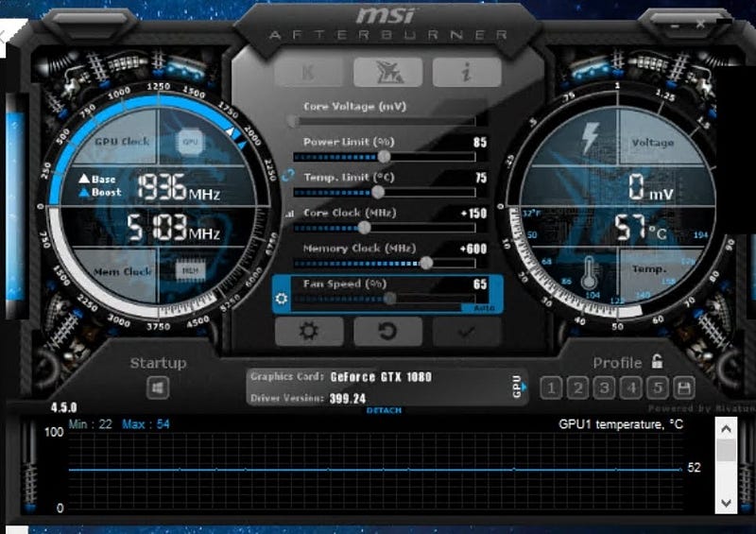Toggle the profile lock icon

(x=657, y=361)
